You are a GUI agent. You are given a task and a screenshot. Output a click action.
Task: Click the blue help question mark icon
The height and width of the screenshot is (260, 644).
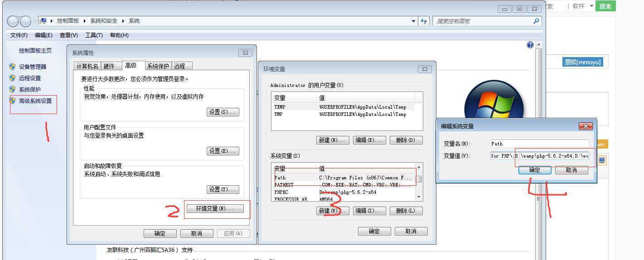(530, 45)
